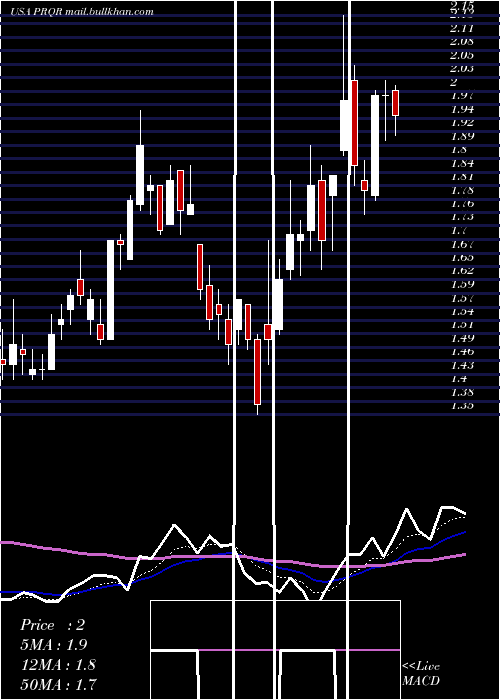The width and height of the screenshot is (500, 700).
Task: Click the 'USA PRQR mail.bullkhan.com' chart title
Action: (82, 12)
